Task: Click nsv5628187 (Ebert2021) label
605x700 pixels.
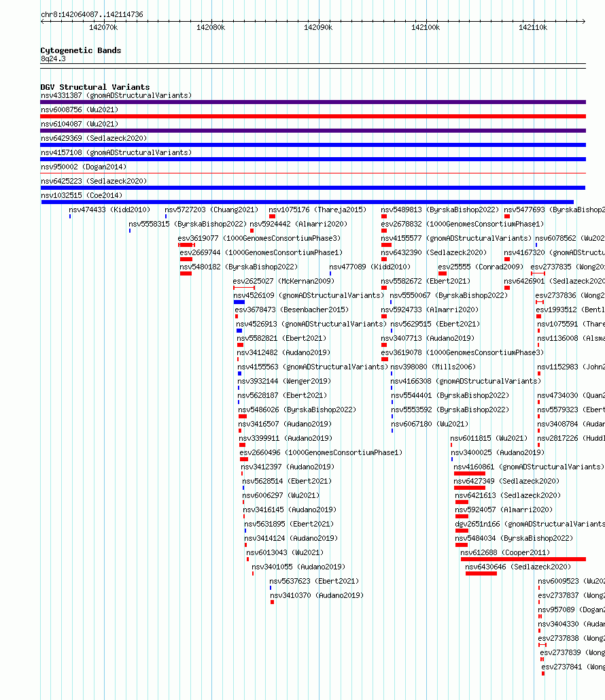Action: coord(282,395)
